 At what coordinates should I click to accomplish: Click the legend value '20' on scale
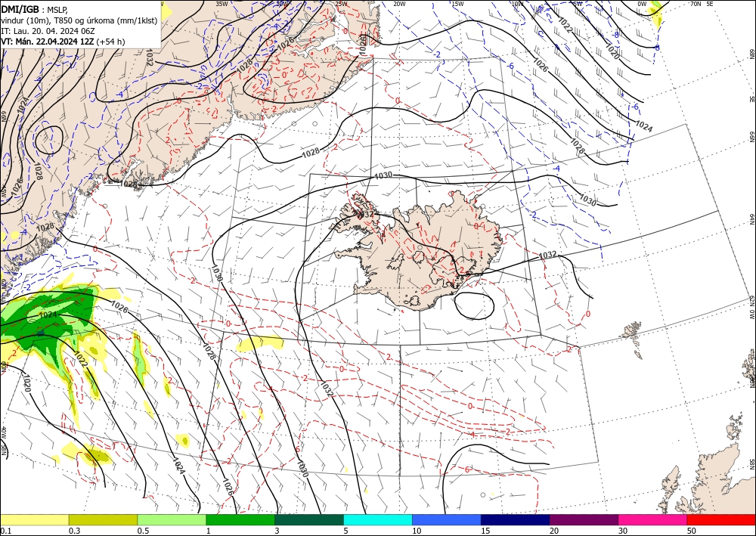554,531
